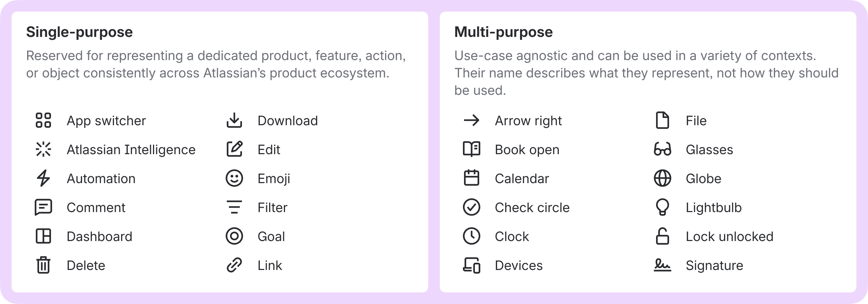
Task: Click the Multi-purpose heading
Action: (503, 32)
